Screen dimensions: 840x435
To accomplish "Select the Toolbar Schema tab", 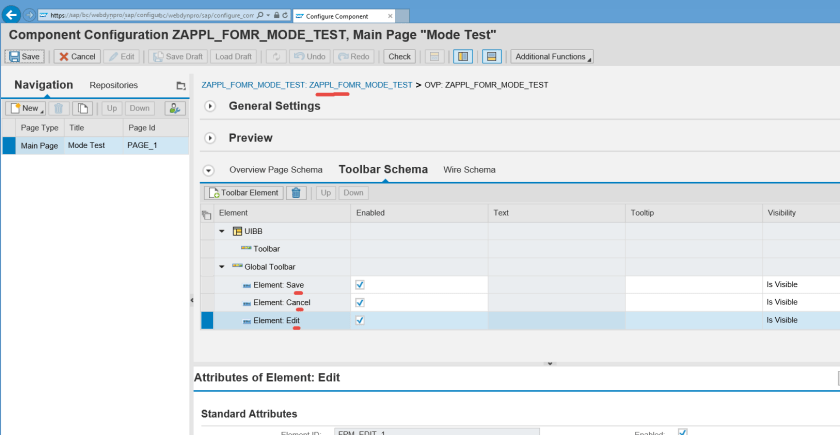I will point(383,169).
